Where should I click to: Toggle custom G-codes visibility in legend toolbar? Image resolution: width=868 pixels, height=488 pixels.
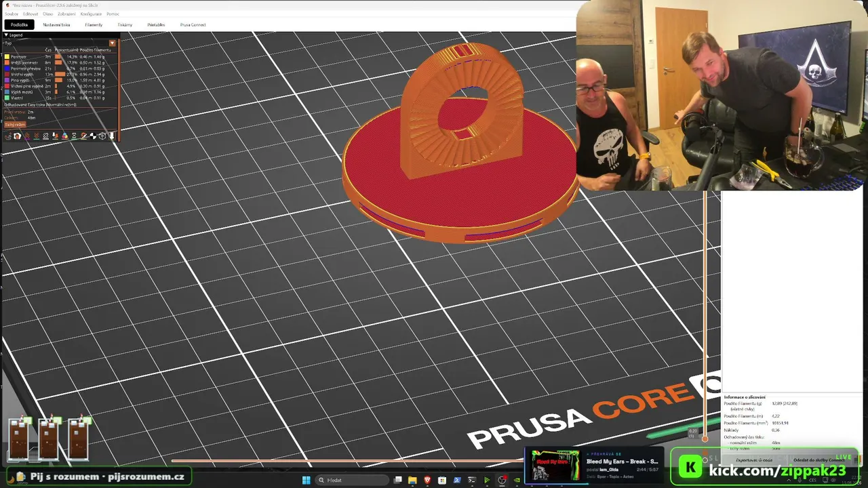(83, 136)
